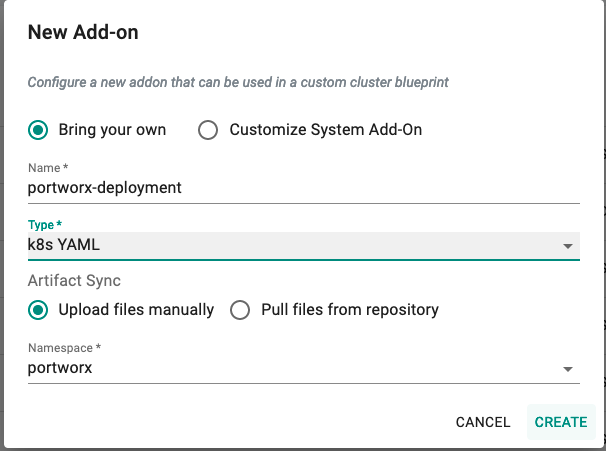Click the Artifact Sync section heading

(x=74, y=281)
